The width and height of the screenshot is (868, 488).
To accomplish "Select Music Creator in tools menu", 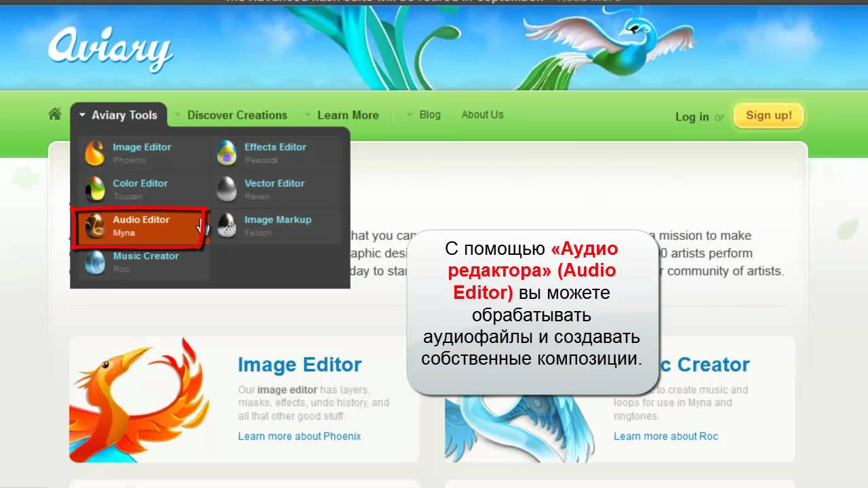I will coord(146,256).
